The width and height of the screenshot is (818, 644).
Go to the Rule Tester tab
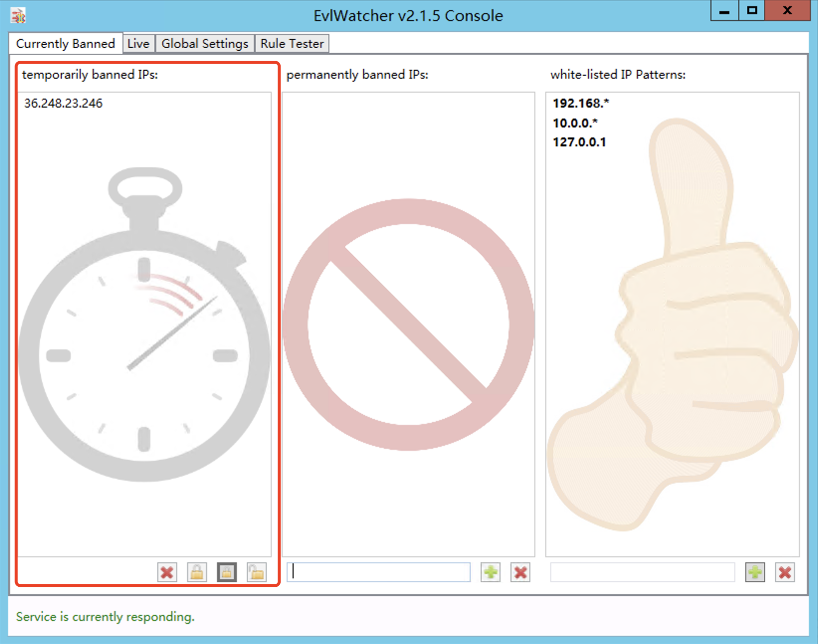click(x=292, y=44)
